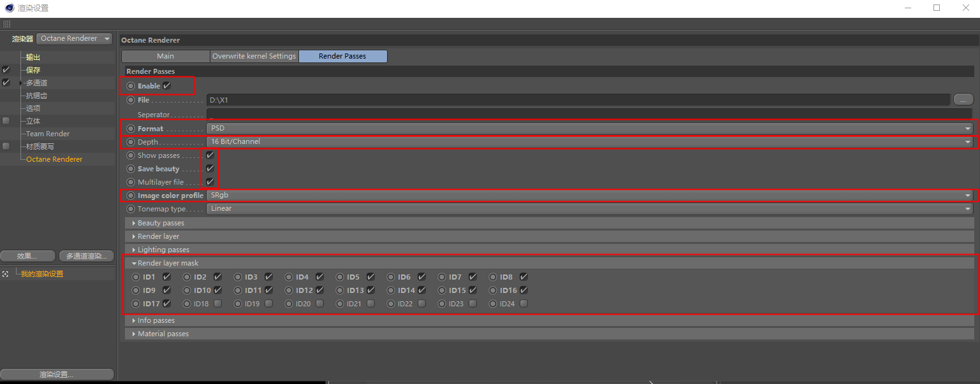Click the animation dot next to File
980x384 pixels.
(x=131, y=100)
